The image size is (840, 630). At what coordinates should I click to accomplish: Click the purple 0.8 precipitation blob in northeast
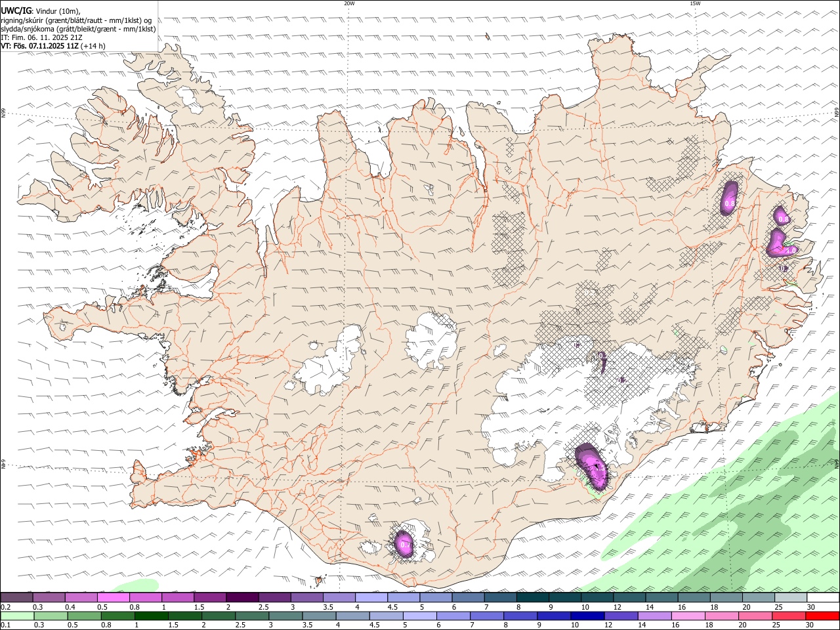[730, 199]
